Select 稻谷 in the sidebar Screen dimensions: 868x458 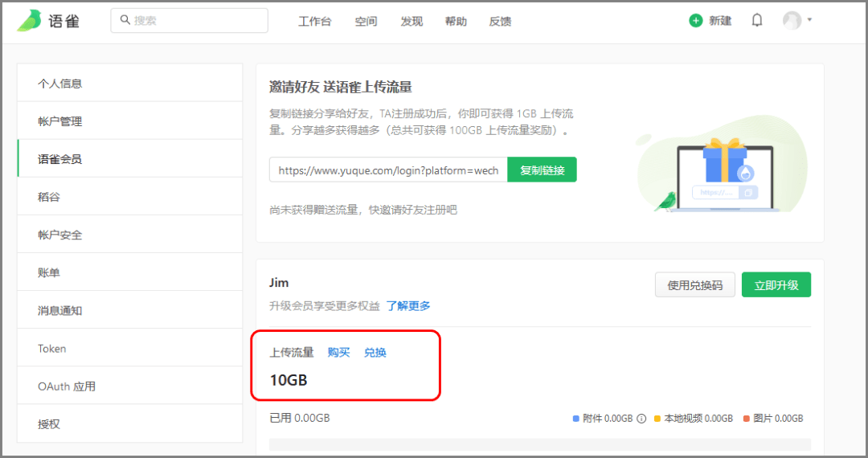click(x=130, y=196)
